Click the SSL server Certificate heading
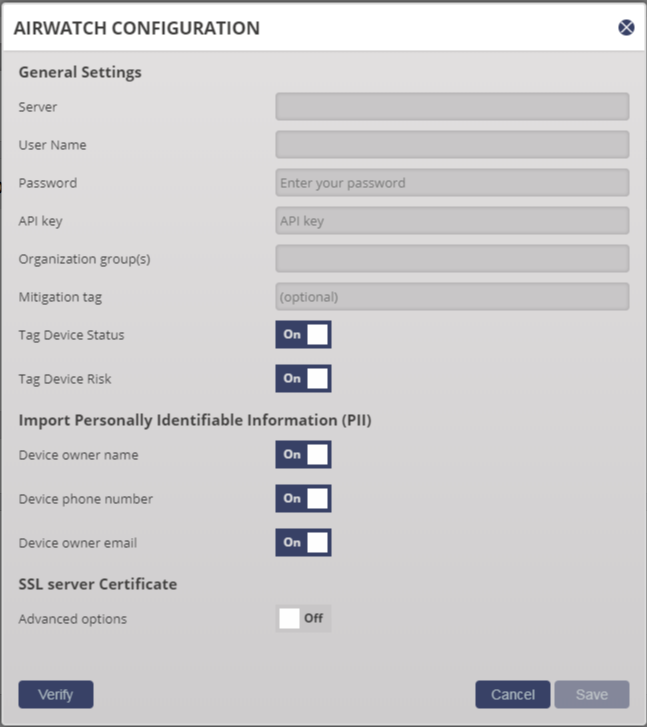647x727 pixels. [x=97, y=584]
